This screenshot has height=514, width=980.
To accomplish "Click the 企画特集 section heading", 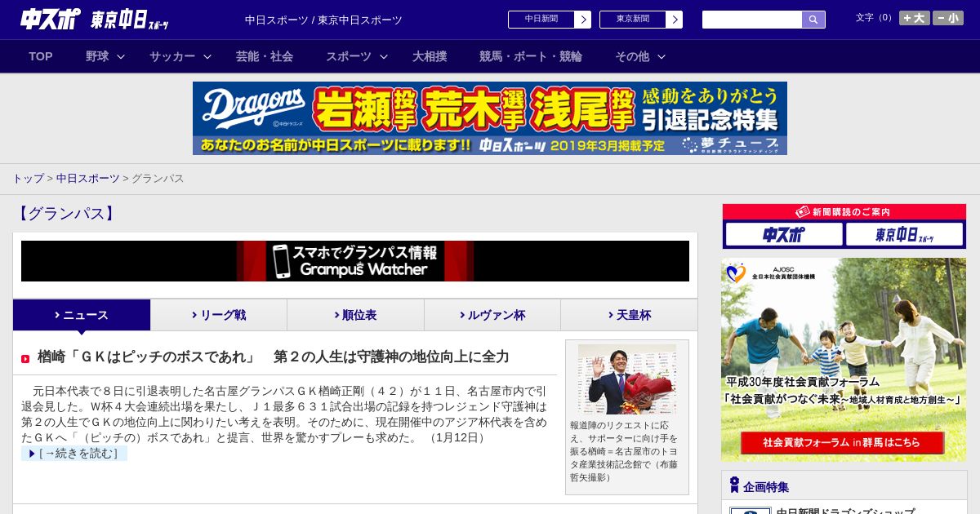I will click(766, 487).
